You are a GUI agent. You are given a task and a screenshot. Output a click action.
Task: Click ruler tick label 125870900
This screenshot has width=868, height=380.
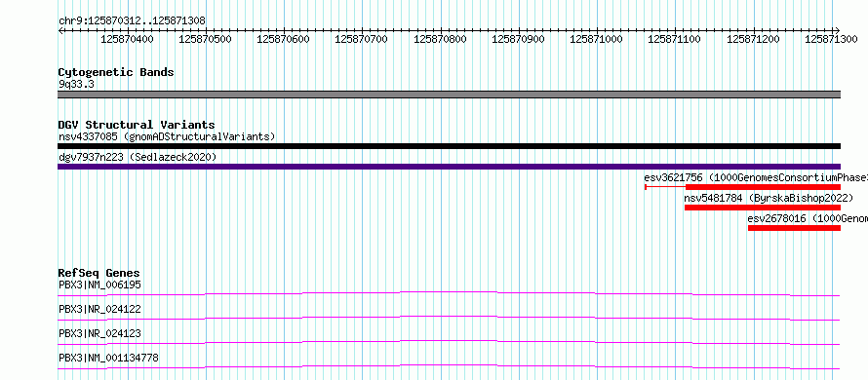pos(518,39)
